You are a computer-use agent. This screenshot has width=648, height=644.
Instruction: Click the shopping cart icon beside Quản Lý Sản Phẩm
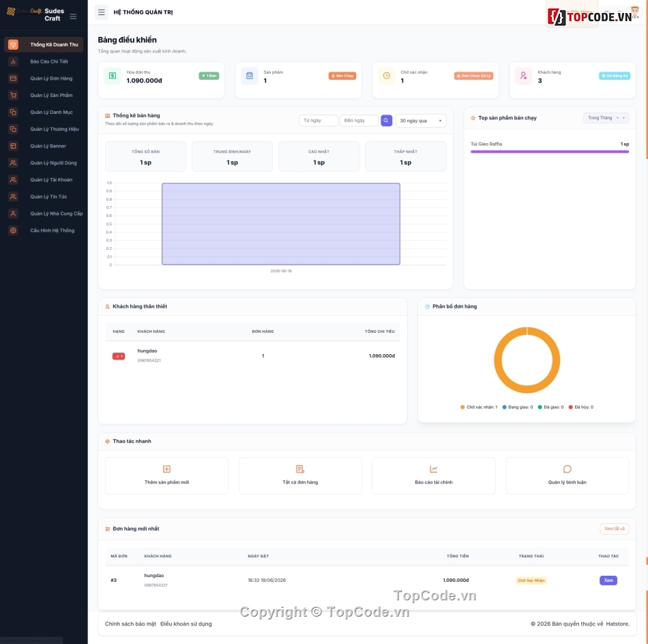pyautogui.click(x=13, y=96)
